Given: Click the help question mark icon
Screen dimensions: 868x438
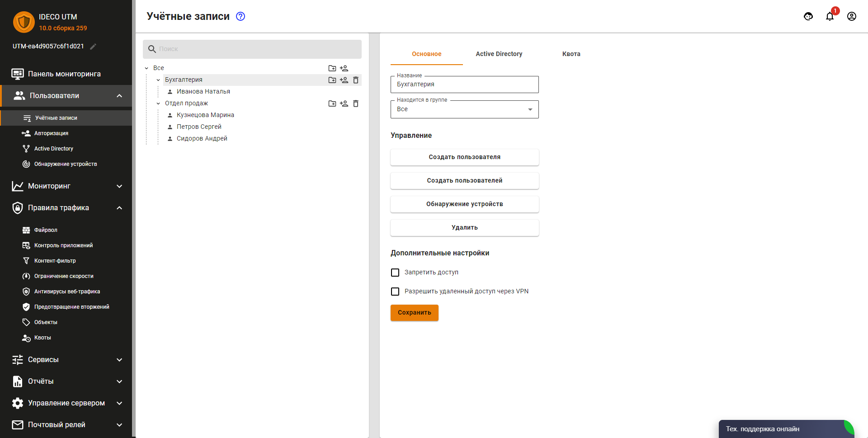Looking at the screenshot, I should pyautogui.click(x=241, y=16).
